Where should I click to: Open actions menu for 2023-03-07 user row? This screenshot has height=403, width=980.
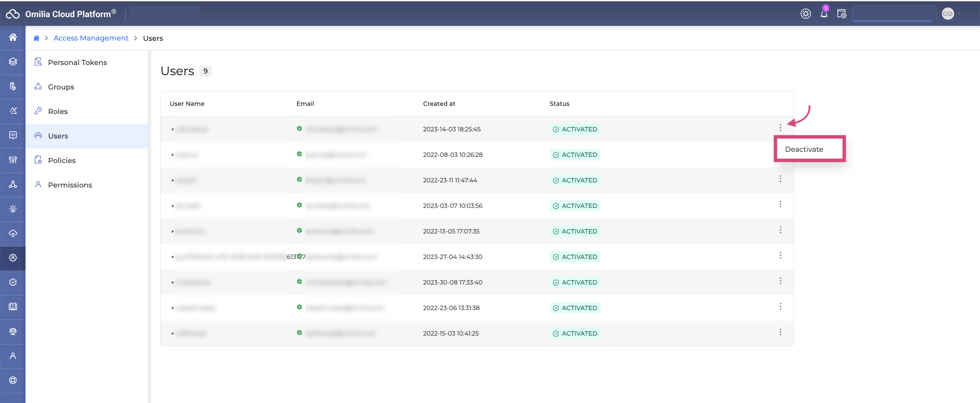(x=780, y=205)
